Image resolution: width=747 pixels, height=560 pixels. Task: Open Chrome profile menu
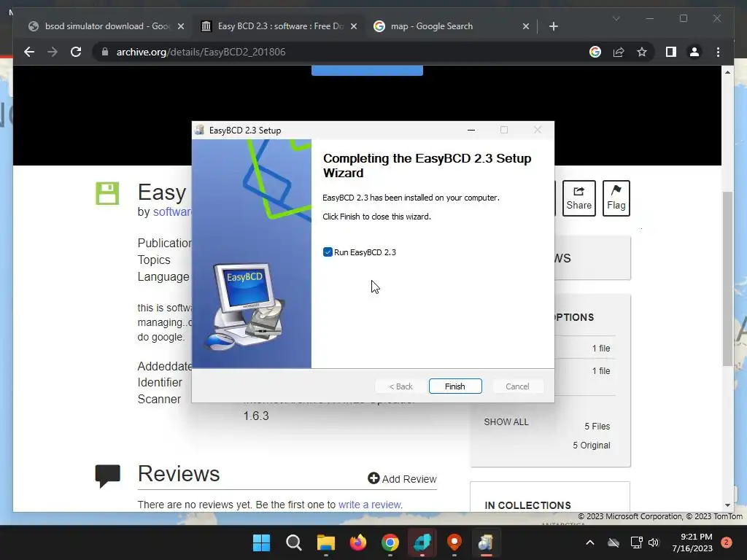(x=694, y=52)
